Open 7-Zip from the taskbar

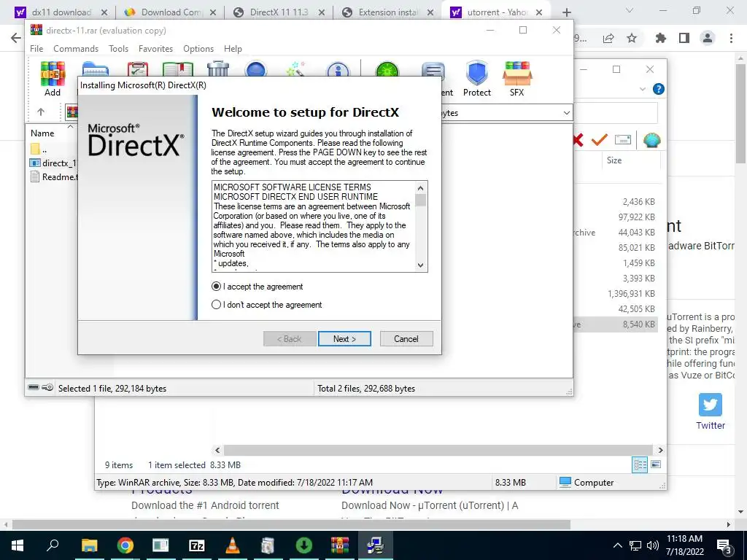[197, 545]
